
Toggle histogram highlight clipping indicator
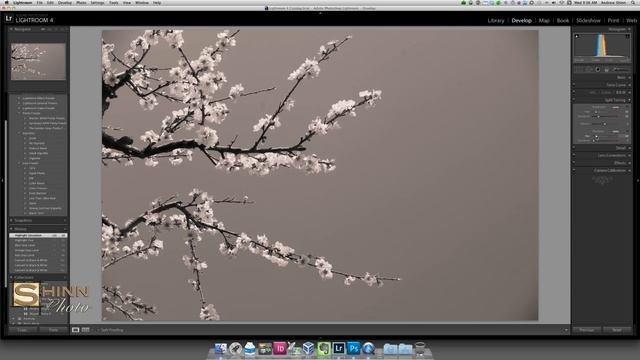pos(627,36)
